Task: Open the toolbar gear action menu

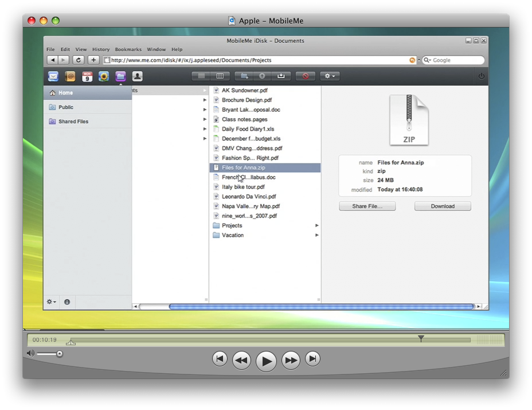Action: [x=330, y=76]
